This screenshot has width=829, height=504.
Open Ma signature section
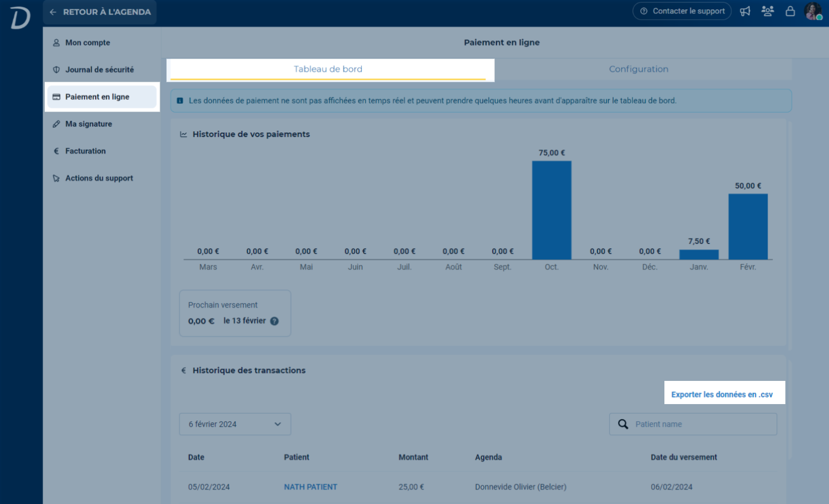click(x=88, y=124)
